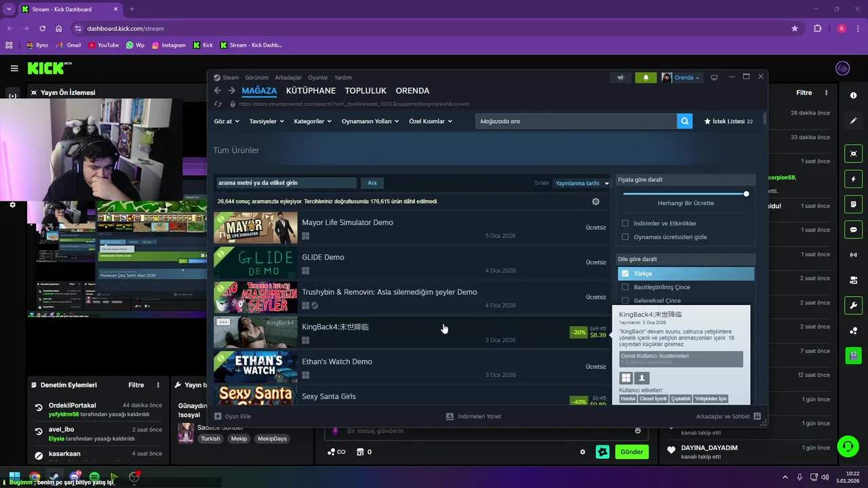
Task: Reload the Steam store page
Action: pos(218,104)
